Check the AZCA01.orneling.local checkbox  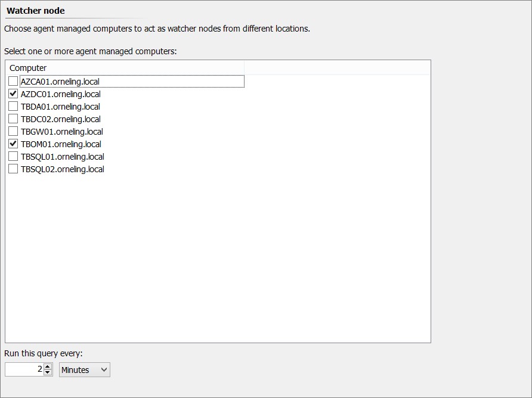coord(13,81)
